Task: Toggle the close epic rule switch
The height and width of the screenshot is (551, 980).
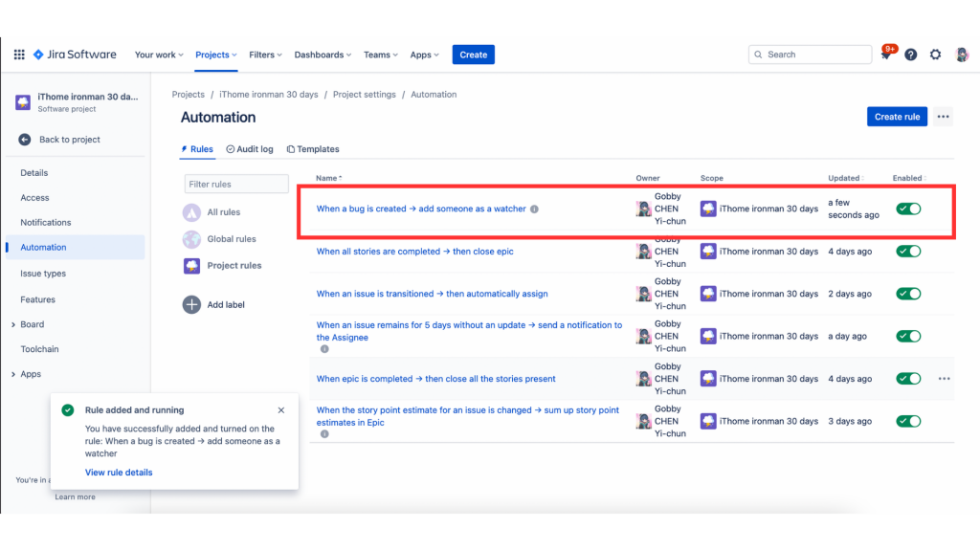Action: [x=908, y=252]
